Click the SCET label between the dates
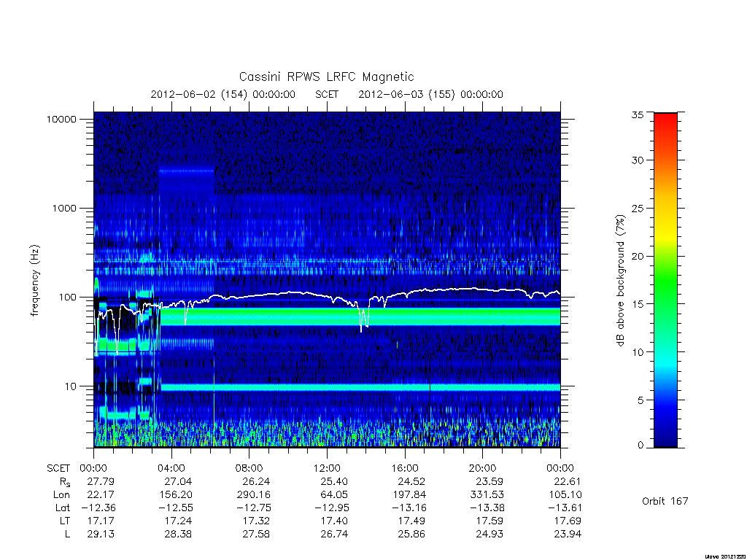Screen dimensions: 747x560 pos(327,94)
